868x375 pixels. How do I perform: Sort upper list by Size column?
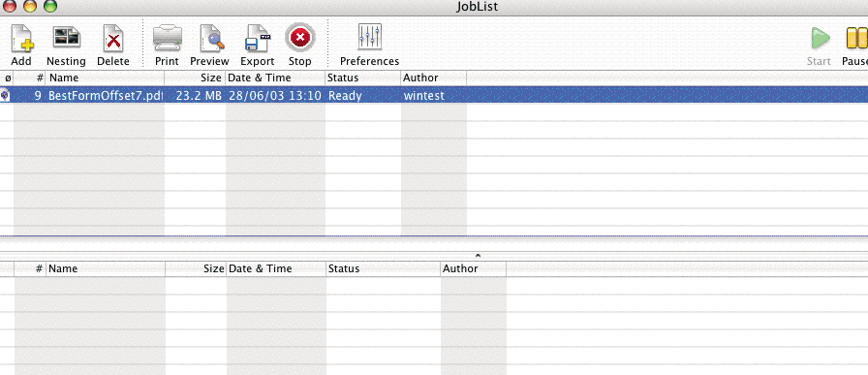point(195,78)
